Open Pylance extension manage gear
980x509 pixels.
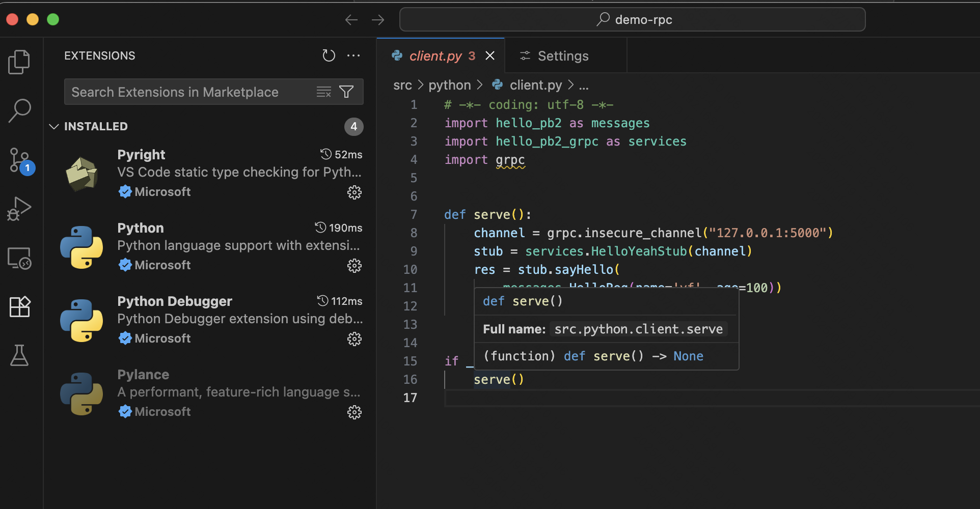[354, 412]
